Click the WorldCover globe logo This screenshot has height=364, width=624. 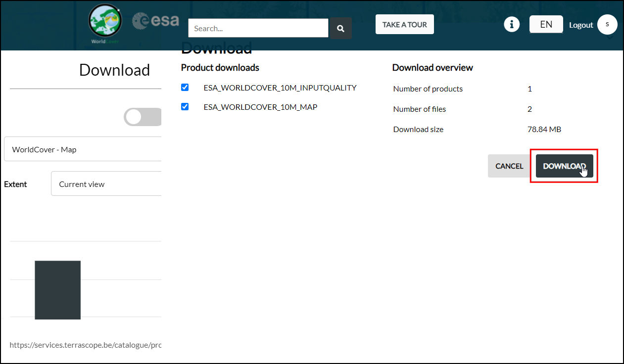[x=105, y=23]
